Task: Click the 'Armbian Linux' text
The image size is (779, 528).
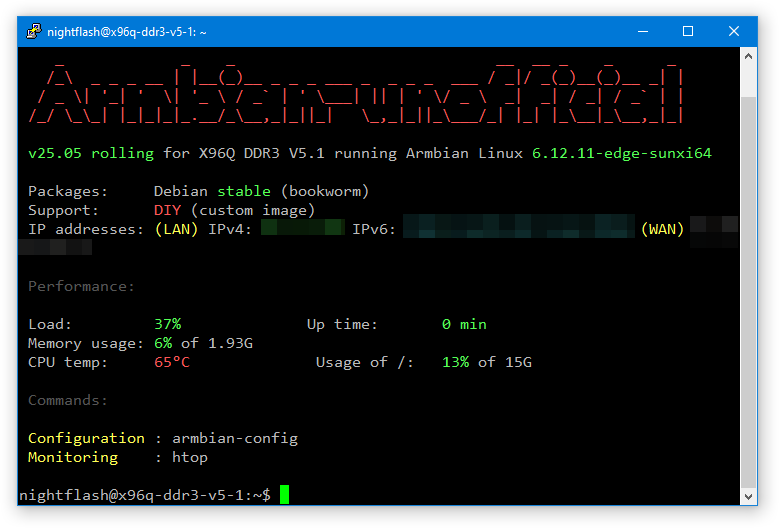Action: (x=465, y=153)
